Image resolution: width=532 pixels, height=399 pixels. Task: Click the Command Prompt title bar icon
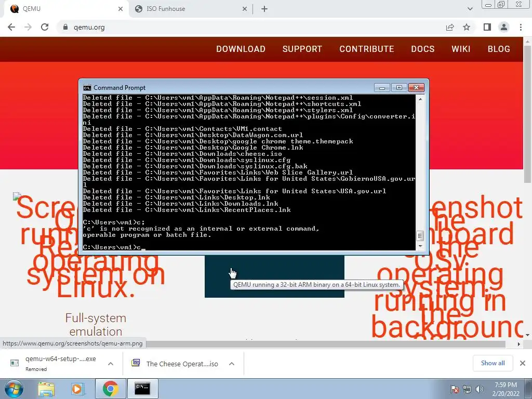pyautogui.click(x=87, y=88)
